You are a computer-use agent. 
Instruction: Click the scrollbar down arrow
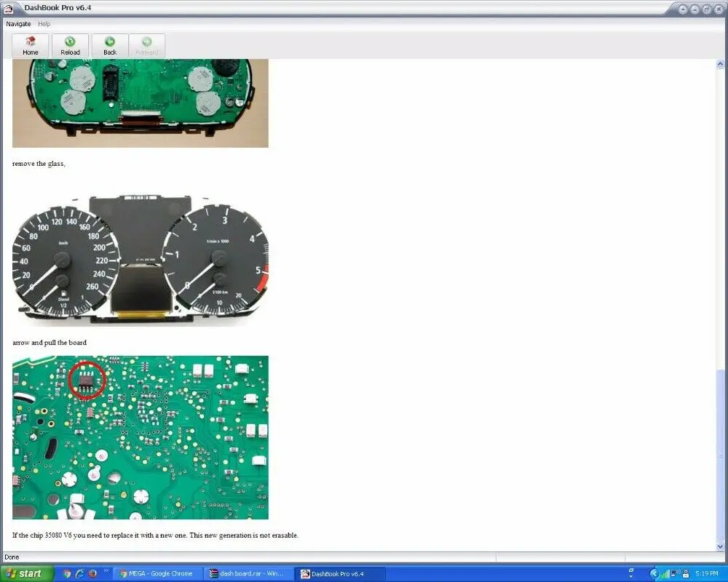click(720, 546)
